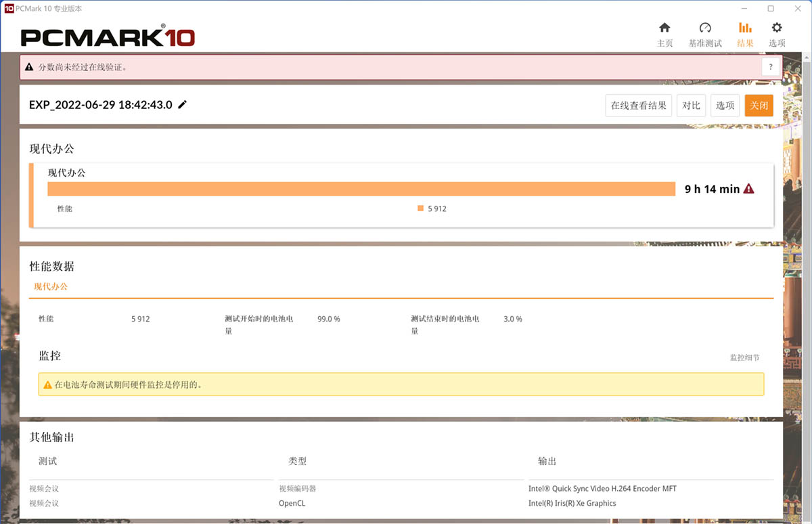Click the warning triangle next to 9 h 14 min
The image size is (812, 524).
coord(748,189)
